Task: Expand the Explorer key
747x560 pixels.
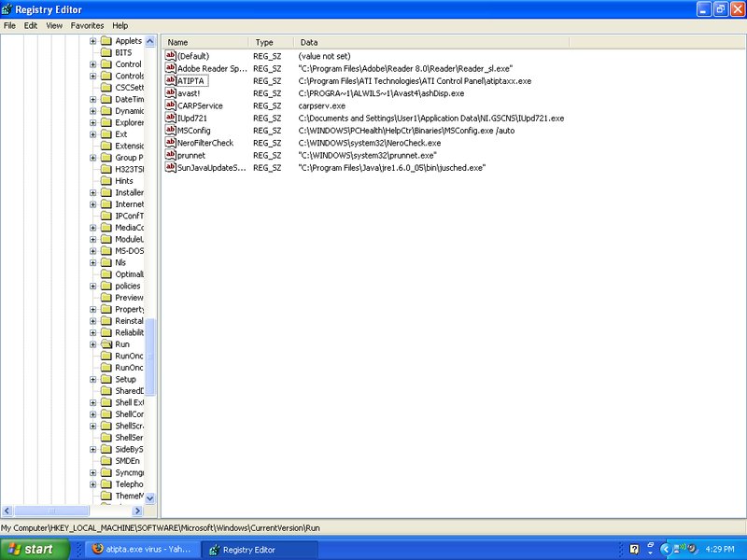Action: pyautogui.click(x=92, y=122)
